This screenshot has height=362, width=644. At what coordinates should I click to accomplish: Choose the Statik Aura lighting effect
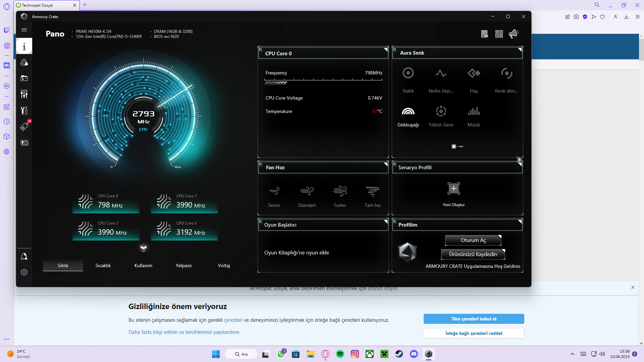point(408,73)
